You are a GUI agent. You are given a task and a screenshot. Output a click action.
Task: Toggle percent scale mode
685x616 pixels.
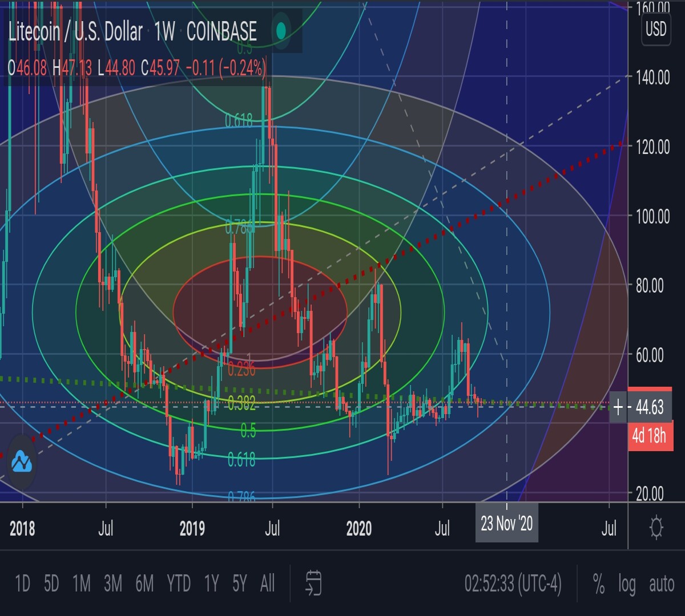coord(598,583)
